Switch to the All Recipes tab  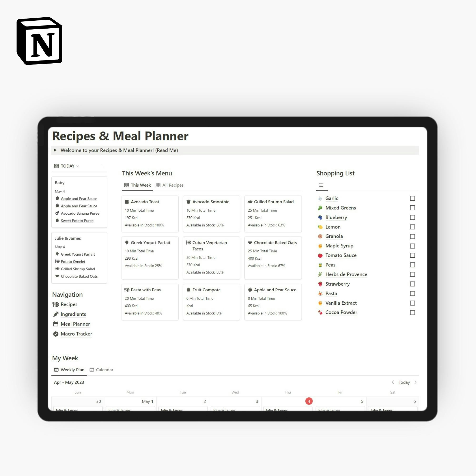pyautogui.click(x=173, y=185)
